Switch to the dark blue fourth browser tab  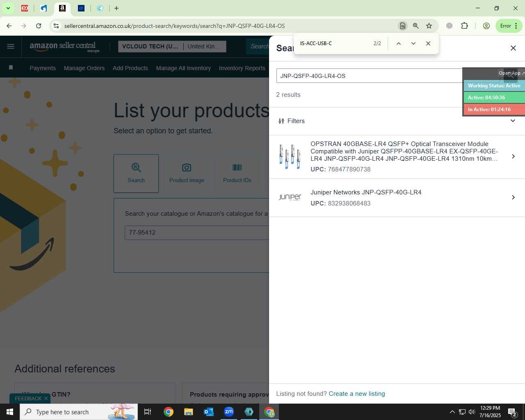[x=81, y=8]
